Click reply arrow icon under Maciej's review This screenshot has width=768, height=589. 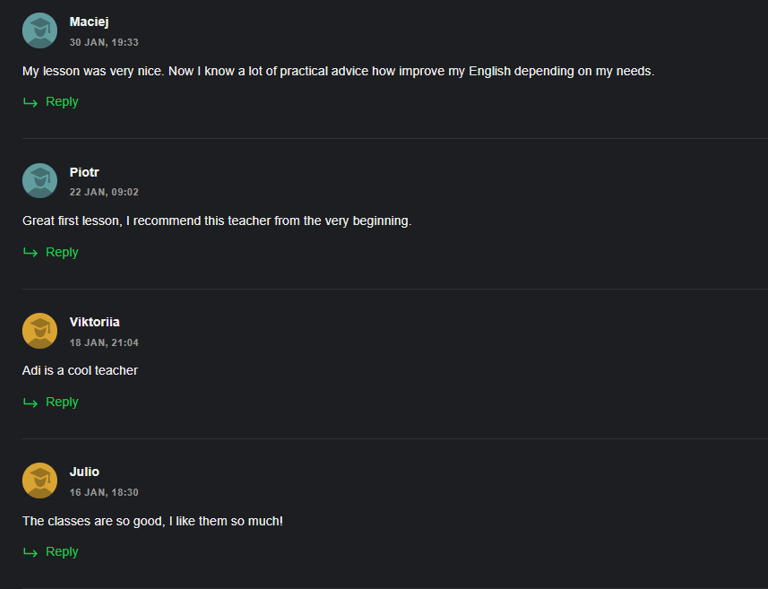pos(30,102)
